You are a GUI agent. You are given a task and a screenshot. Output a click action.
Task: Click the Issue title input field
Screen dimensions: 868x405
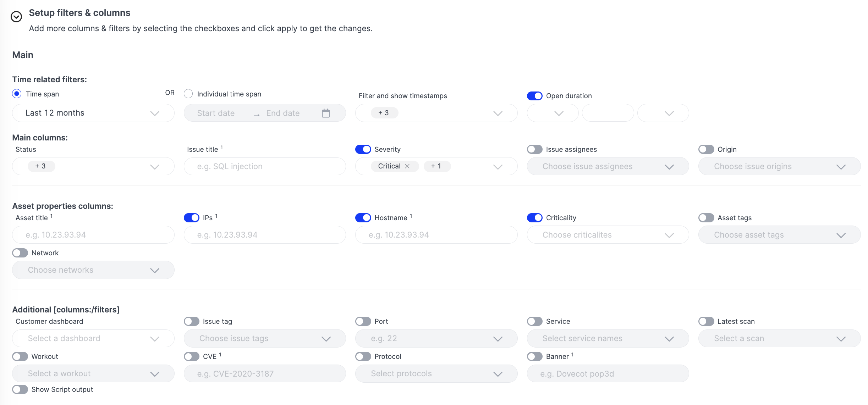(265, 166)
